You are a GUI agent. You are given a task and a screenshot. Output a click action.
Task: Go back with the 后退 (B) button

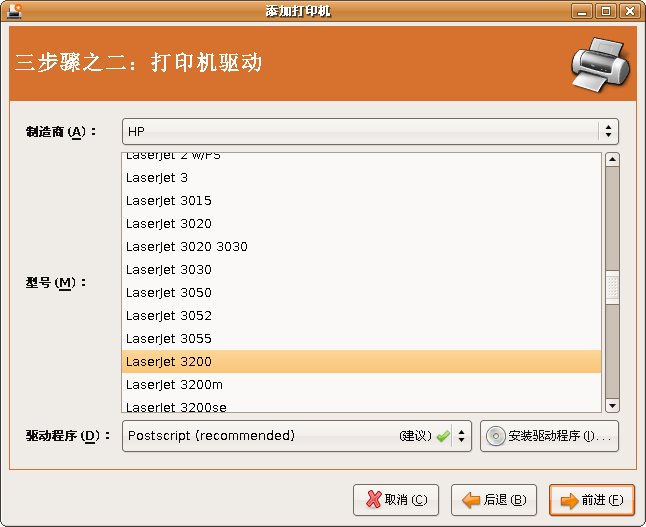click(x=494, y=500)
